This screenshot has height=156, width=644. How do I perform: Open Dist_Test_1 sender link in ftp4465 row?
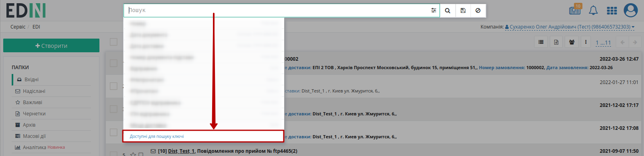pos(181,151)
